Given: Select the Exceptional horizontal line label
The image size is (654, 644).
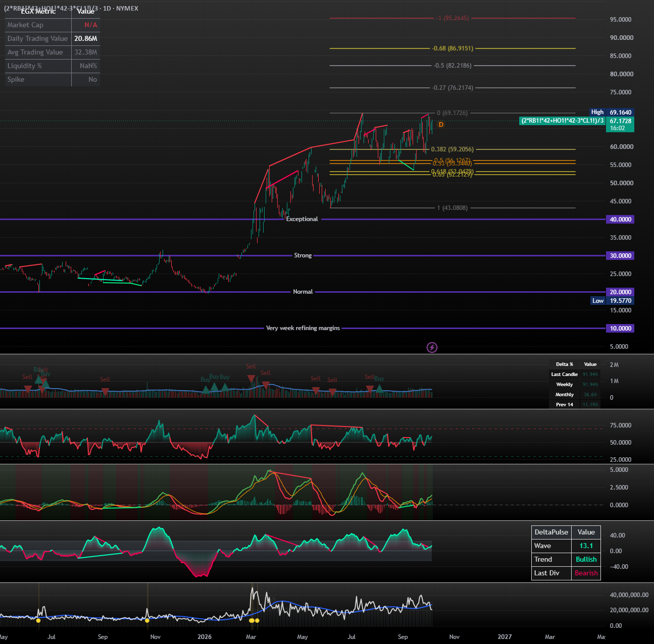Looking at the screenshot, I should tap(302, 219).
